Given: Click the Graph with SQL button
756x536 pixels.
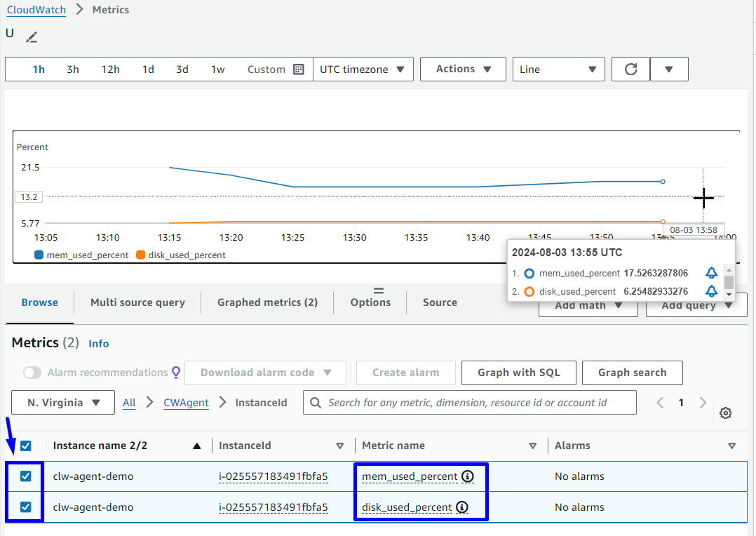Looking at the screenshot, I should point(518,373).
